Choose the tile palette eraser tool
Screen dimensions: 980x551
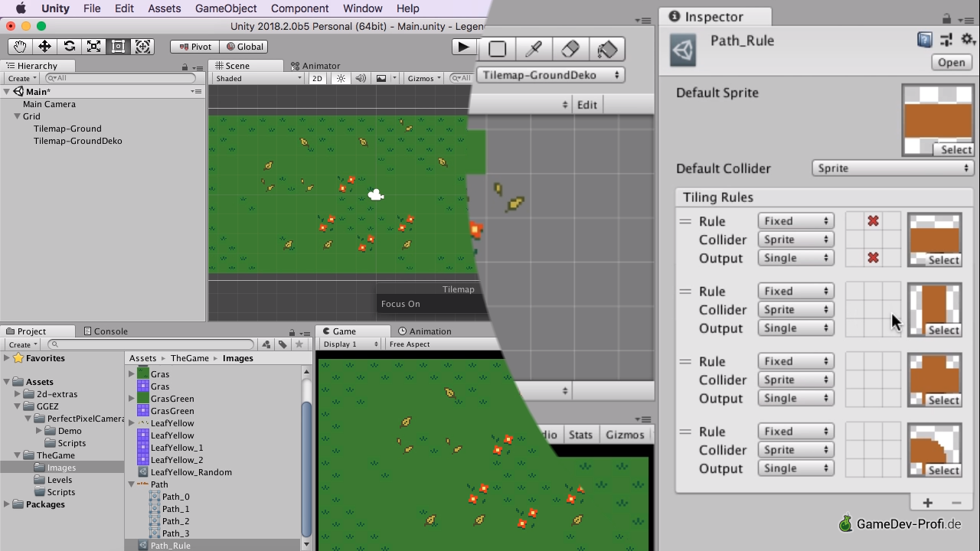pyautogui.click(x=570, y=49)
